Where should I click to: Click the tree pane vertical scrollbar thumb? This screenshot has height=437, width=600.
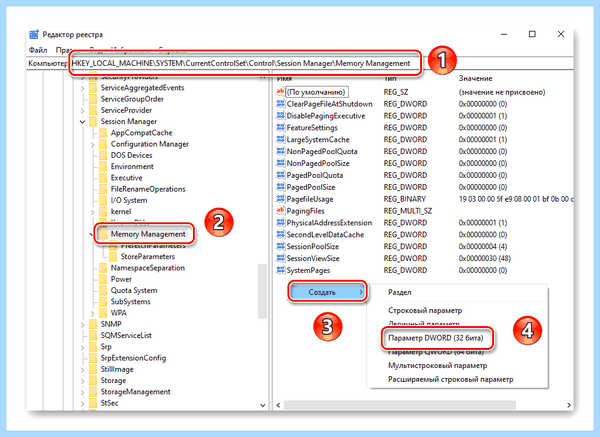(x=262, y=291)
